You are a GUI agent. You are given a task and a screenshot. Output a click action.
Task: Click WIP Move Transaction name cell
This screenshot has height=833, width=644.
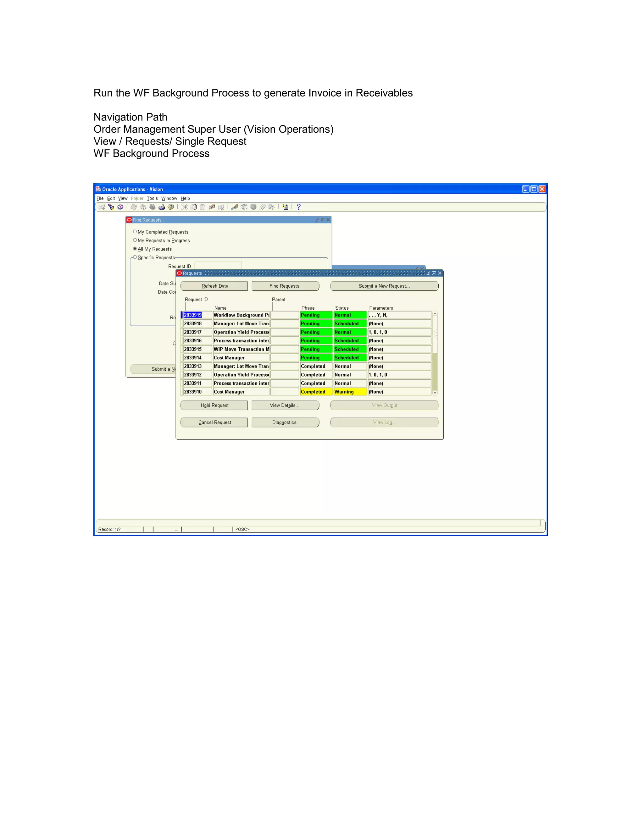click(x=241, y=349)
